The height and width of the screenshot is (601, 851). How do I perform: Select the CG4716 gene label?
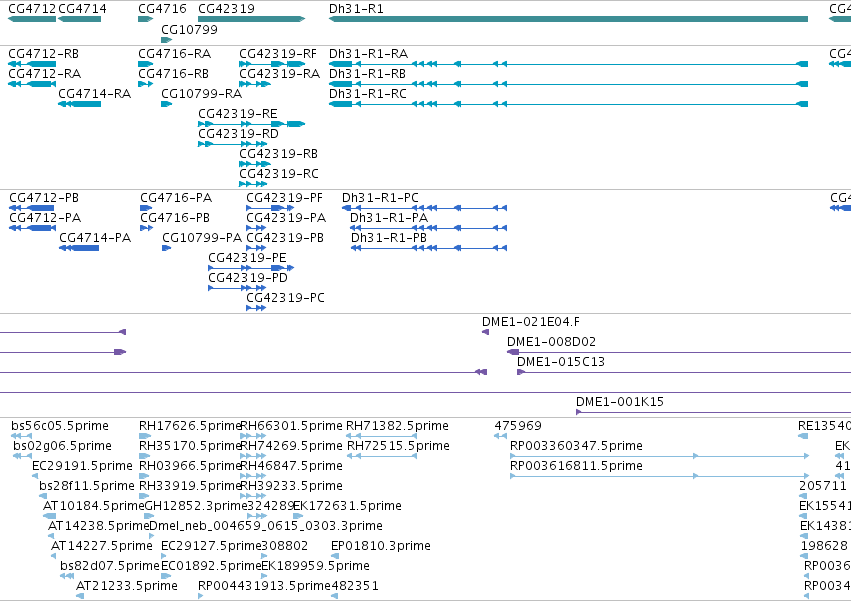pyautogui.click(x=162, y=9)
